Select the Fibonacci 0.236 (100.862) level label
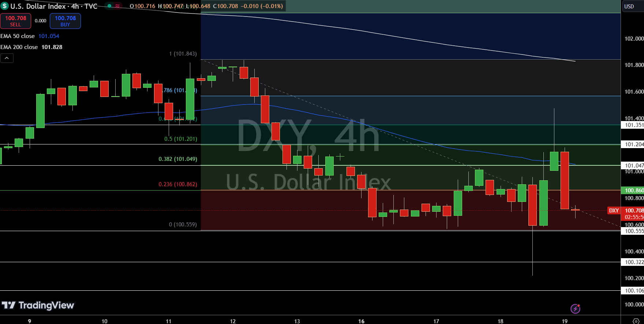This screenshot has width=644, height=324. (178, 184)
